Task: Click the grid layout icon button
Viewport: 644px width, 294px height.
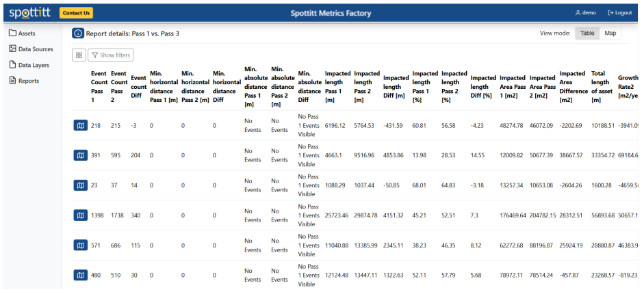Action: click(x=79, y=55)
